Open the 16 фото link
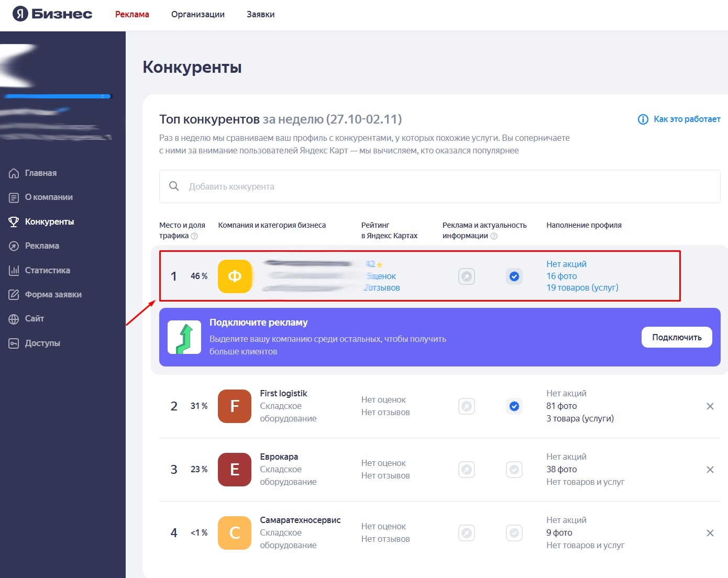The image size is (728, 578). click(561, 276)
